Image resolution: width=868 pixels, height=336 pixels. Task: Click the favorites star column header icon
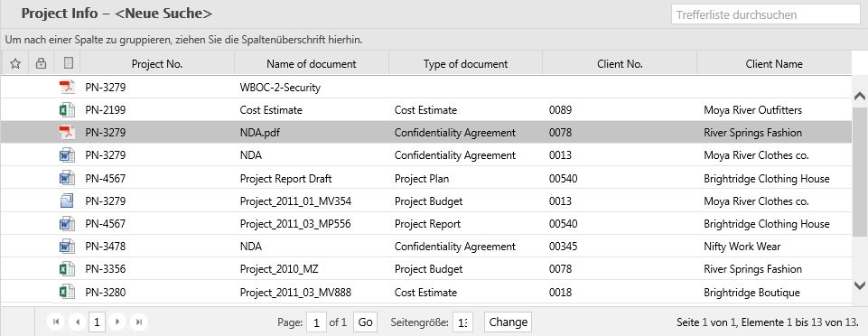pyautogui.click(x=15, y=63)
